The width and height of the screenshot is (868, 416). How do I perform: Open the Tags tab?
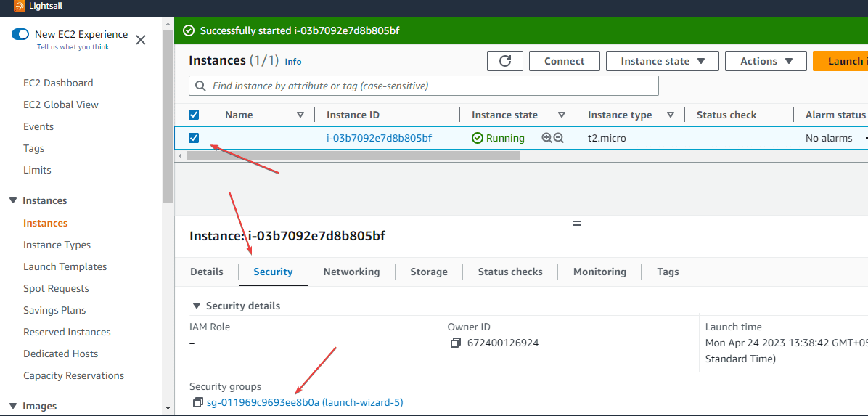click(x=668, y=272)
